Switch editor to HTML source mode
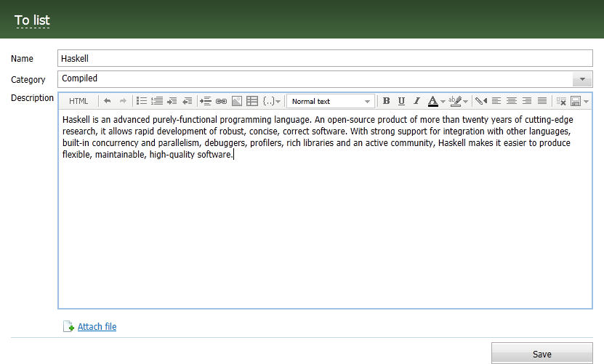The height and width of the screenshot is (364, 604). 78,101
